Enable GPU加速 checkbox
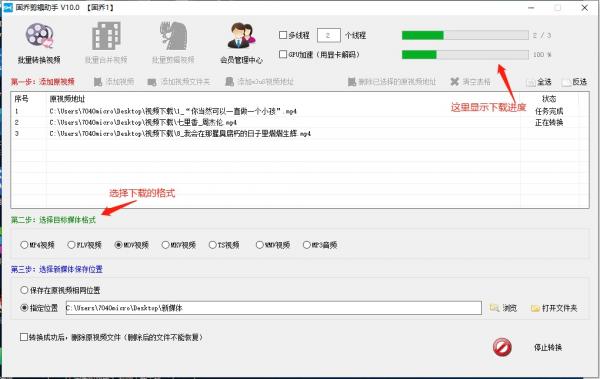Image resolution: width=600 pixels, height=379 pixels. click(x=283, y=54)
